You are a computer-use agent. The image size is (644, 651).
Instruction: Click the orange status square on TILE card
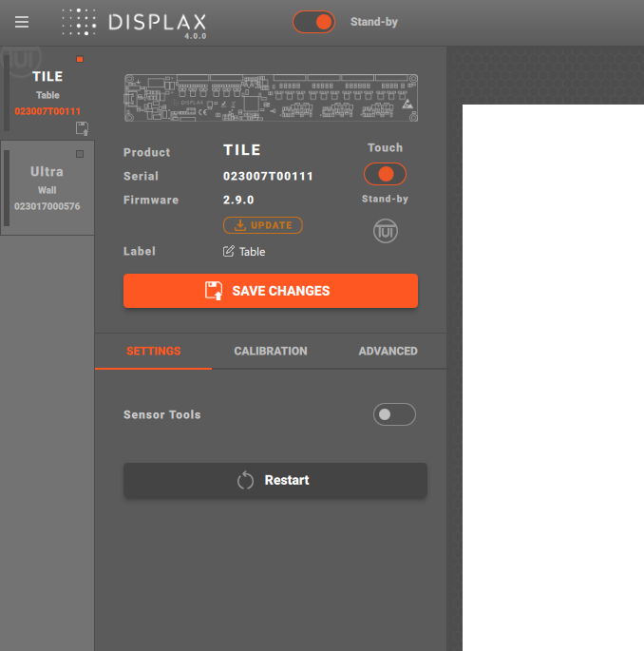[80, 60]
